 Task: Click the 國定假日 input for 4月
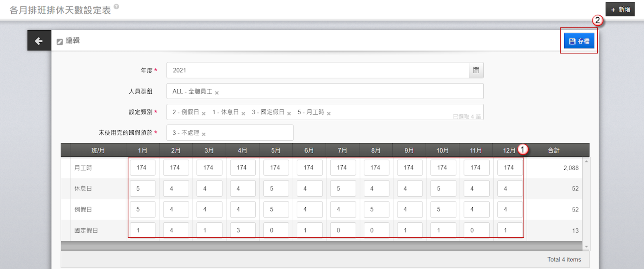click(242, 230)
